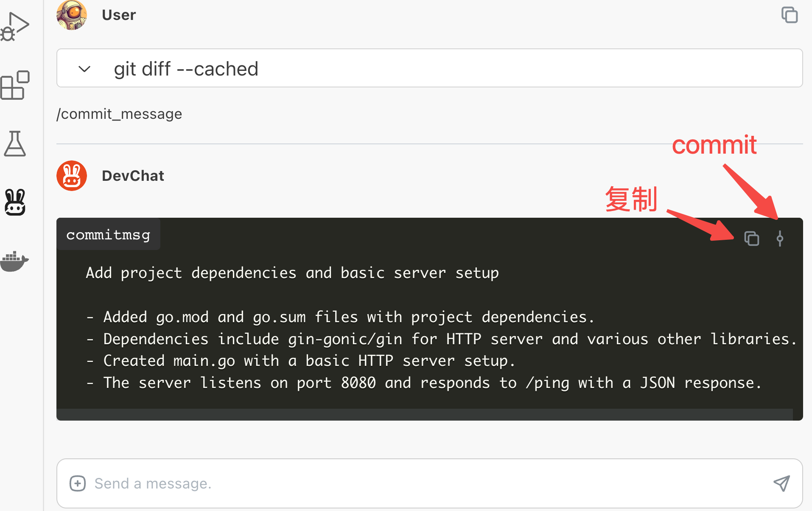Select the DevChat rabbit sidebar icon
Image resolution: width=812 pixels, height=511 pixels.
pos(15,202)
